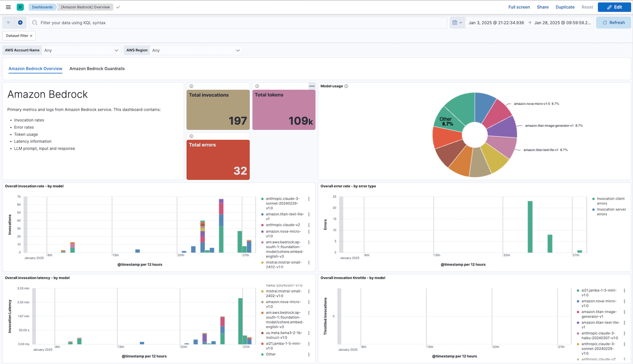
Task: Click the Edit button
Action: [614, 7]
